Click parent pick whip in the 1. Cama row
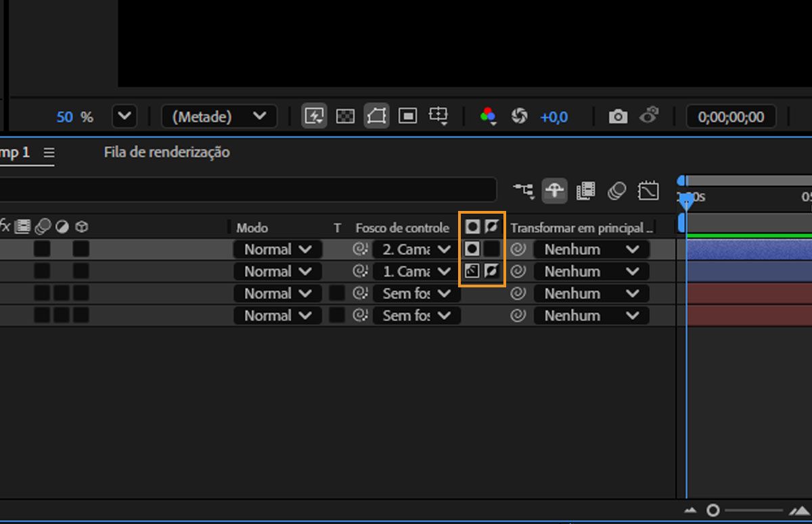Image resolution: width=812 pixels, height=524 pixels. click(518, 271)
